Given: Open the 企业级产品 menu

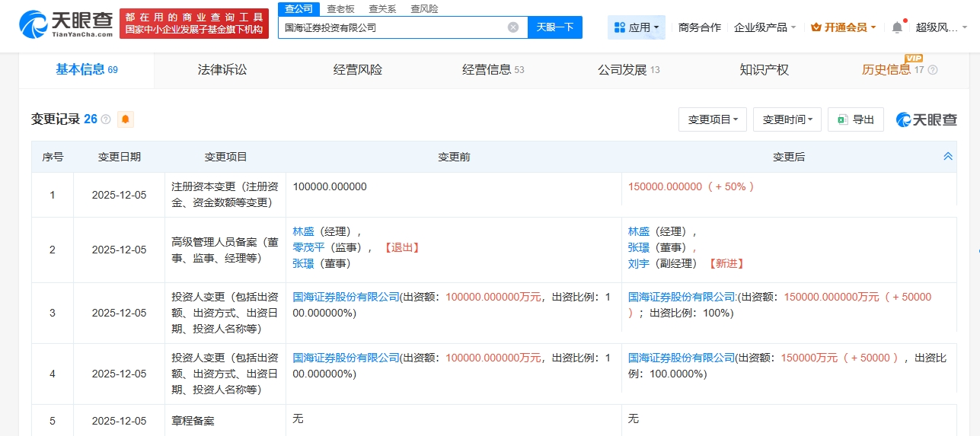Looking at the screenshot, I should click(765, 27).
